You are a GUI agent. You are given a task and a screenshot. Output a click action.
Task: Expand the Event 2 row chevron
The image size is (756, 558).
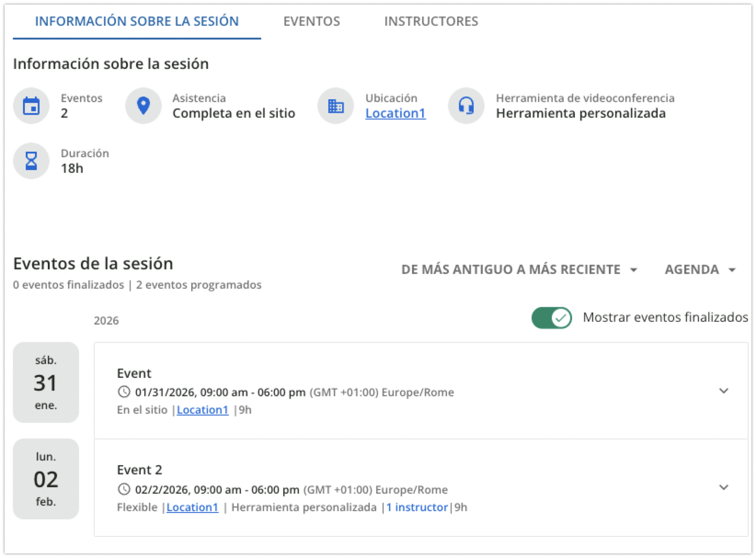click(724, 487)
